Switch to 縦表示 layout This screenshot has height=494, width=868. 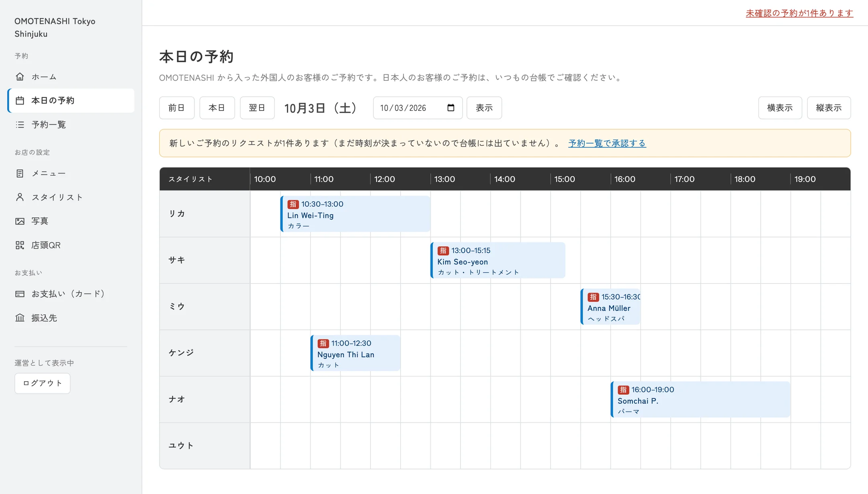[829, 108]
